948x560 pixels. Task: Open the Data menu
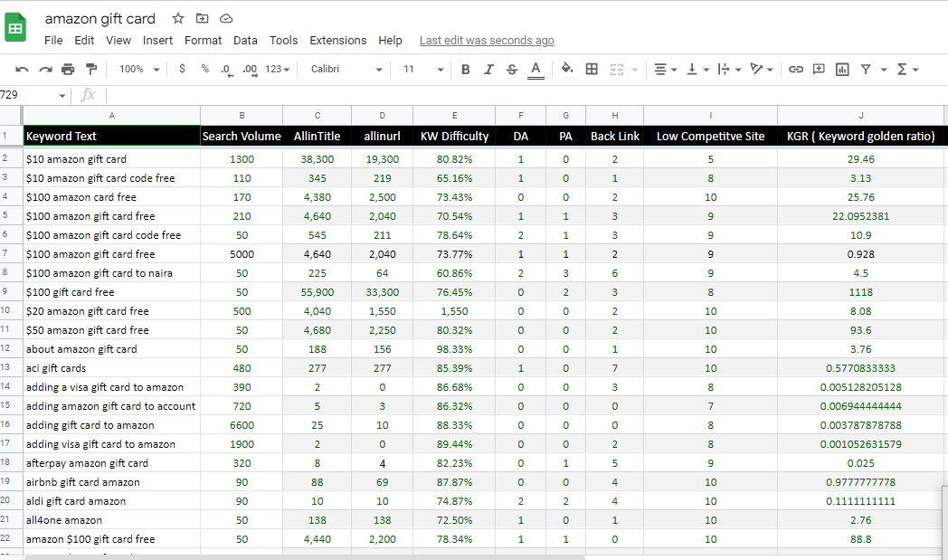pos(245,41)
